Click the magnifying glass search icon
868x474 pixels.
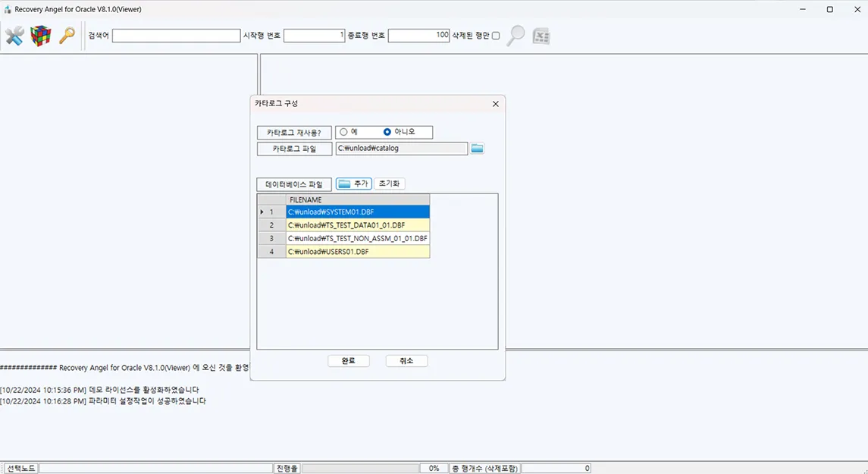[515, 36]
